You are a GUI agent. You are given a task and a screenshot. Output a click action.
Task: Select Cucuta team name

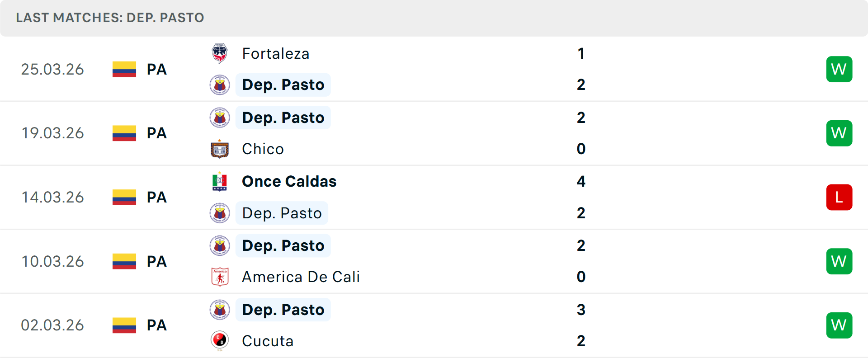point(268,341)
